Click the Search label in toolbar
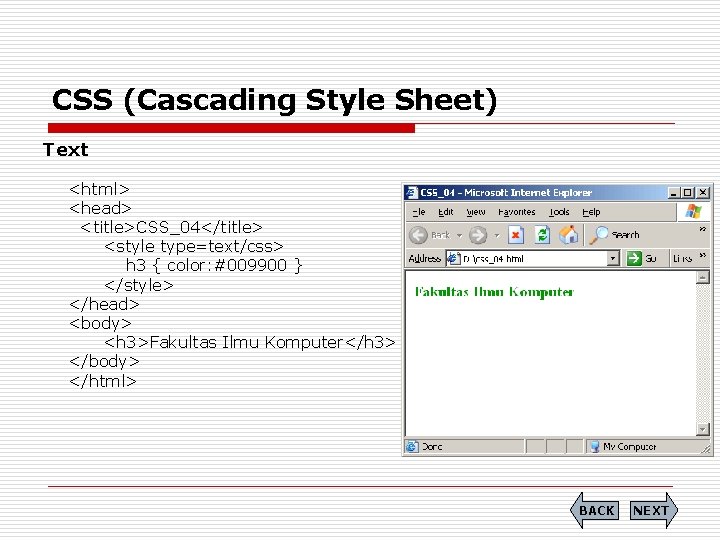The image size is (720, 540). (625, 235)
